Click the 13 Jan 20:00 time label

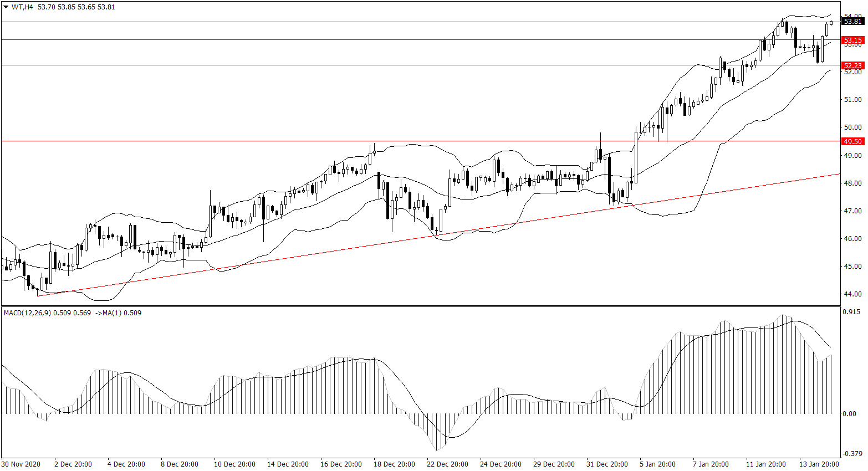click(x=819, y=464)
